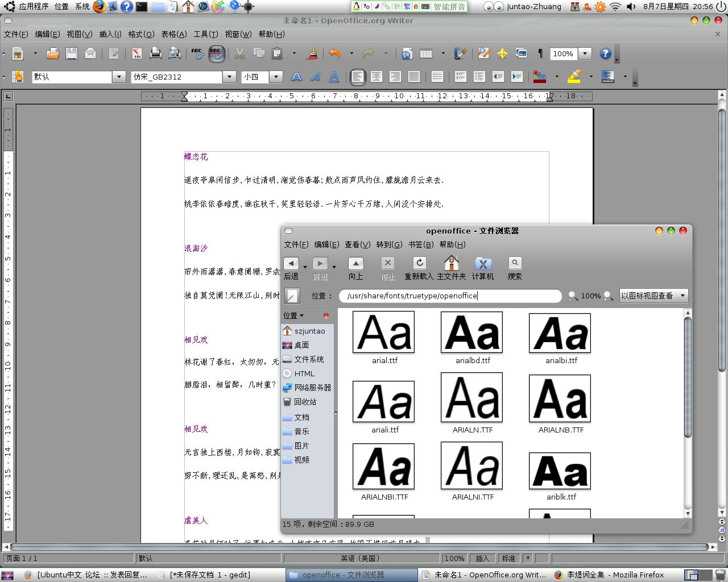
Task: Click the 搜索 search button
Action: pyautogui.click(x=515, y=269)
